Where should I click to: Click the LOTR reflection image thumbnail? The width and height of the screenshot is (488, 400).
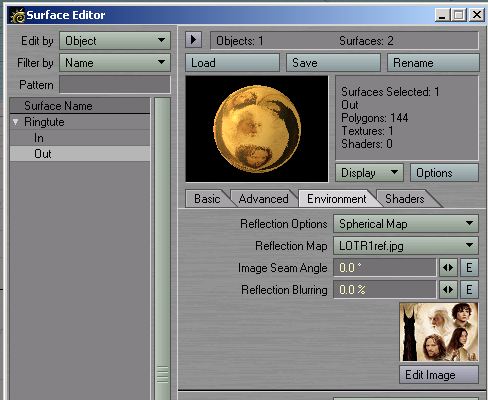point(439,332)
